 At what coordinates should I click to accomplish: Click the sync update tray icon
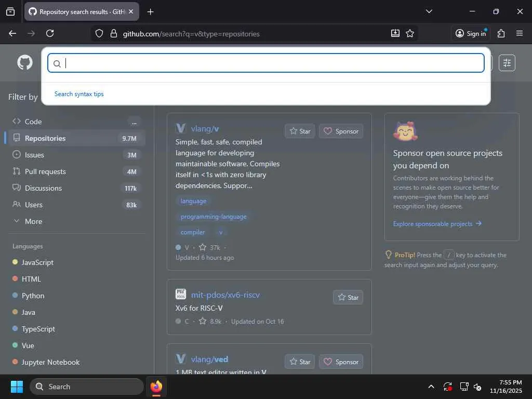[x=447, y=387]
